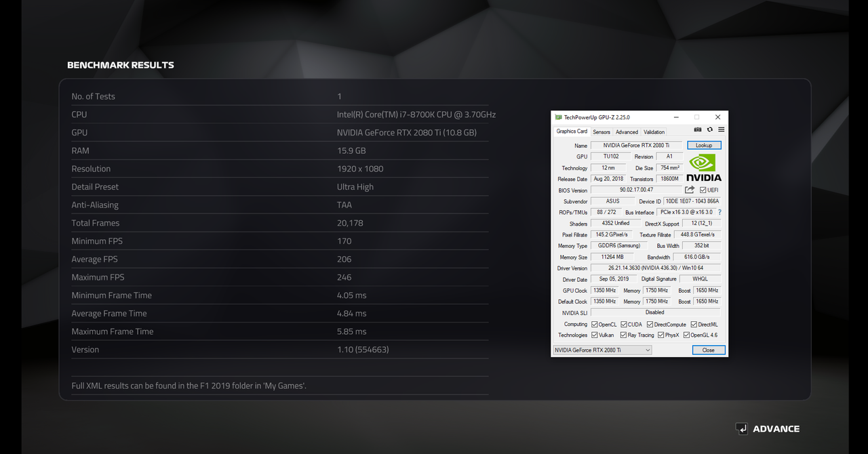
Task: Click the Device ID field
Action: click(692, 201)
